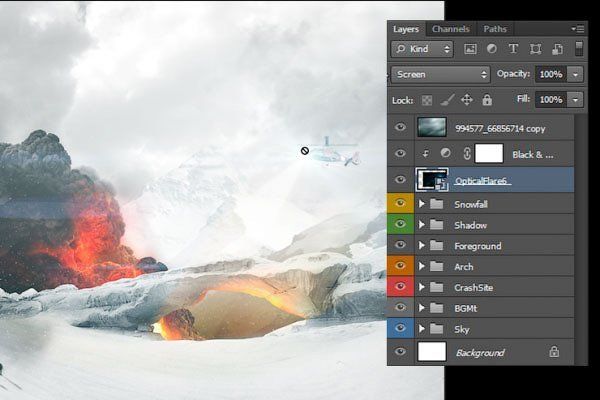
Task: Lock image pixels brush icon
Action: (447, 100)
